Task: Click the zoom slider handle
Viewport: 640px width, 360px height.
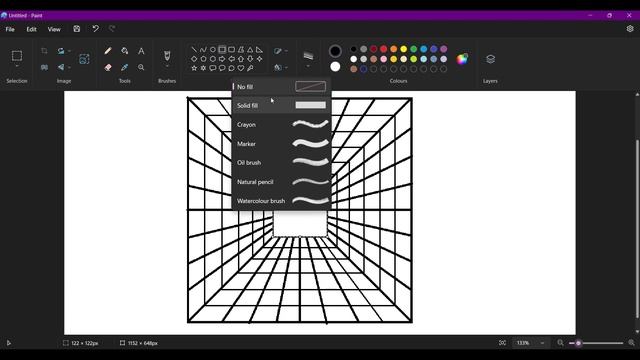Action: click(x=578, y=343)
